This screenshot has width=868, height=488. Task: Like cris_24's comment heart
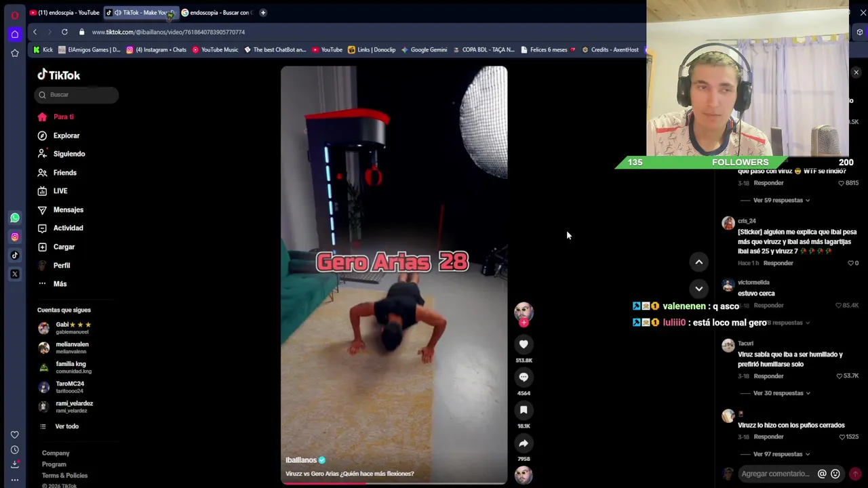tap(851, 263)
